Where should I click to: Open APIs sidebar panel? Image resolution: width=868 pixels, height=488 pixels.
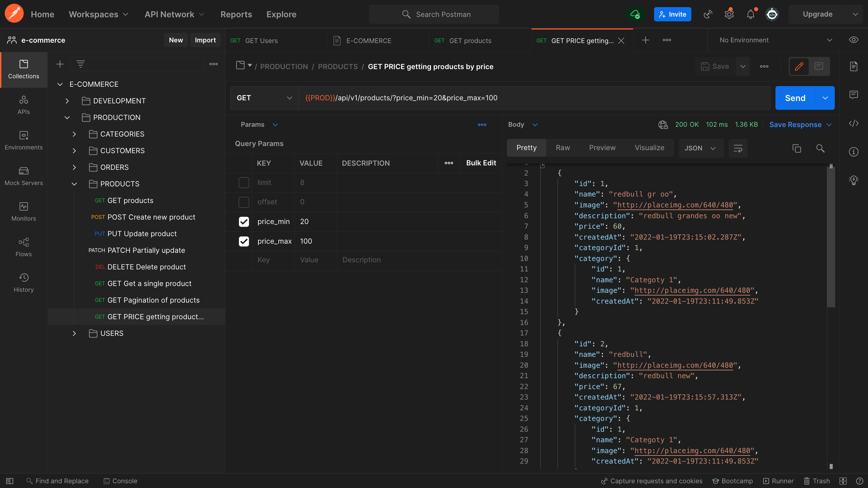pyautogui.click(x=24, y=105)
